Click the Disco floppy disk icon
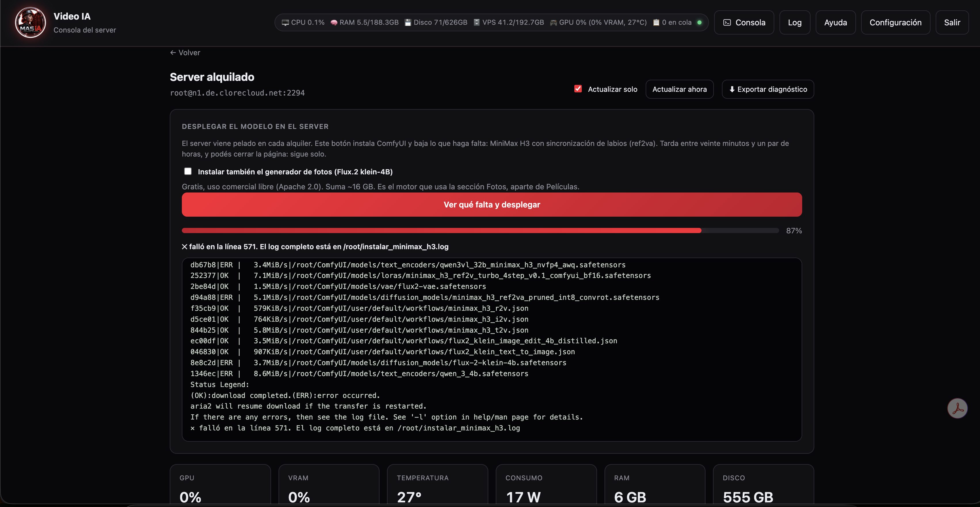 (408, 23)
